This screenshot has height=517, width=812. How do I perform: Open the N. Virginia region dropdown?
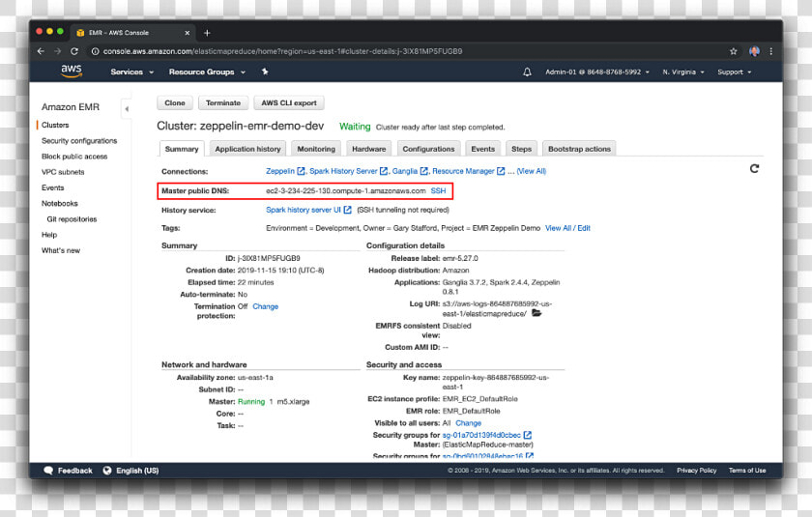click(x=683, y=72)
